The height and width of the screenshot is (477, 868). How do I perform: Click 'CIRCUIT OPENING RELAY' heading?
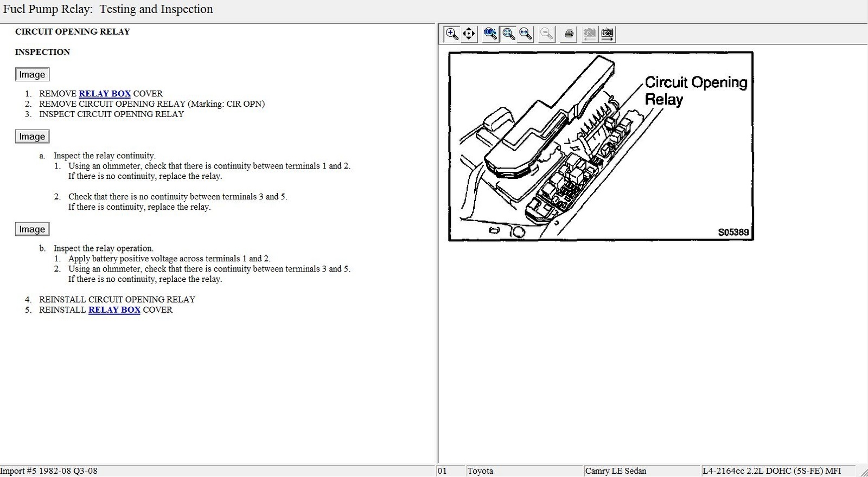tap(72, 31)
